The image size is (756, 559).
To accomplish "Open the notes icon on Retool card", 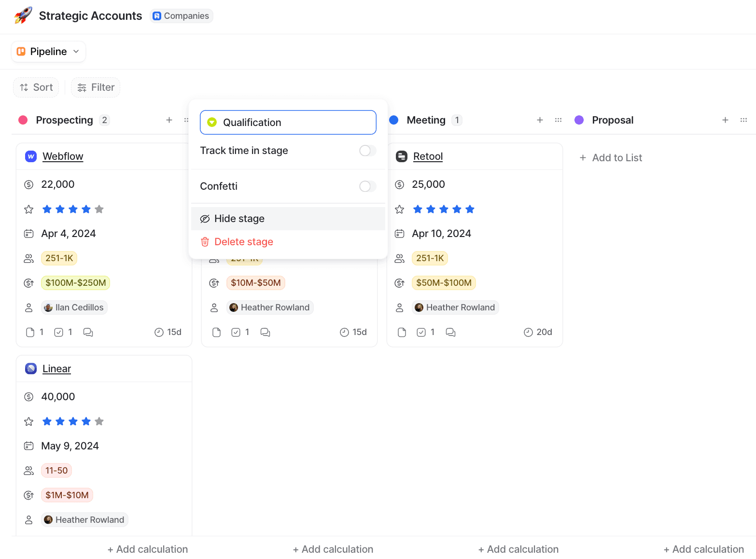I will [402, 332].
